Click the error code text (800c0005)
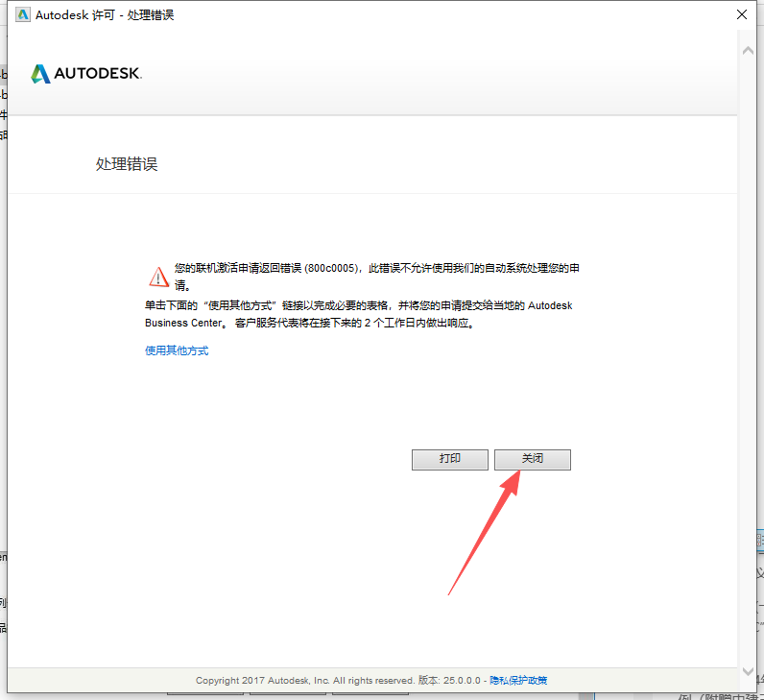The width and height of the screenshot is (764, 700). [x=333, y=268]
